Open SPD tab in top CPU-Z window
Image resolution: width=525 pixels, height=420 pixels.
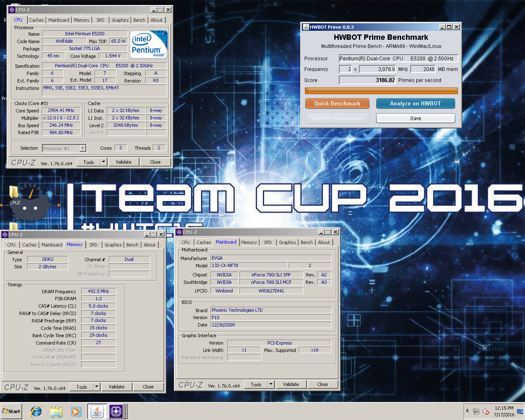pyautogui.click(x=100, y=20)
